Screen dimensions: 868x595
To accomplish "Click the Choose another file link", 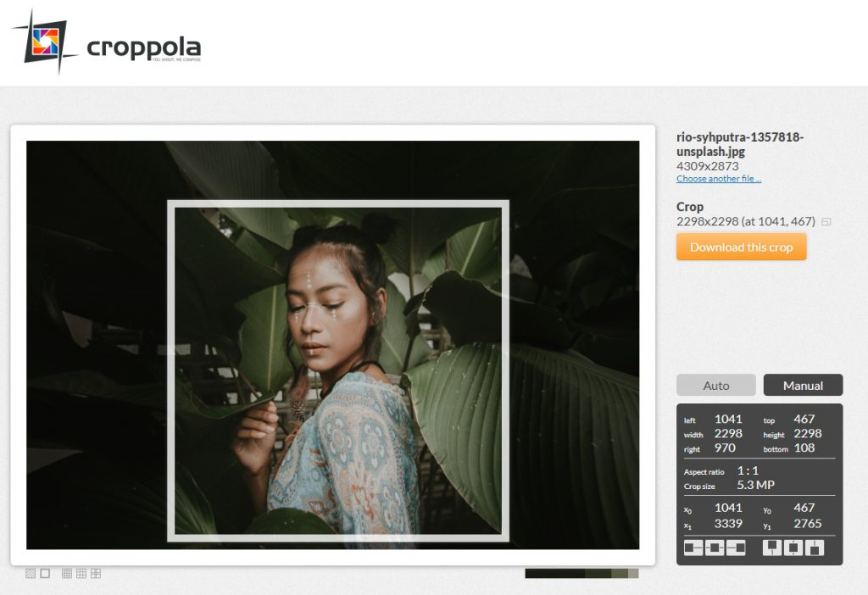I will coord(718,179).
